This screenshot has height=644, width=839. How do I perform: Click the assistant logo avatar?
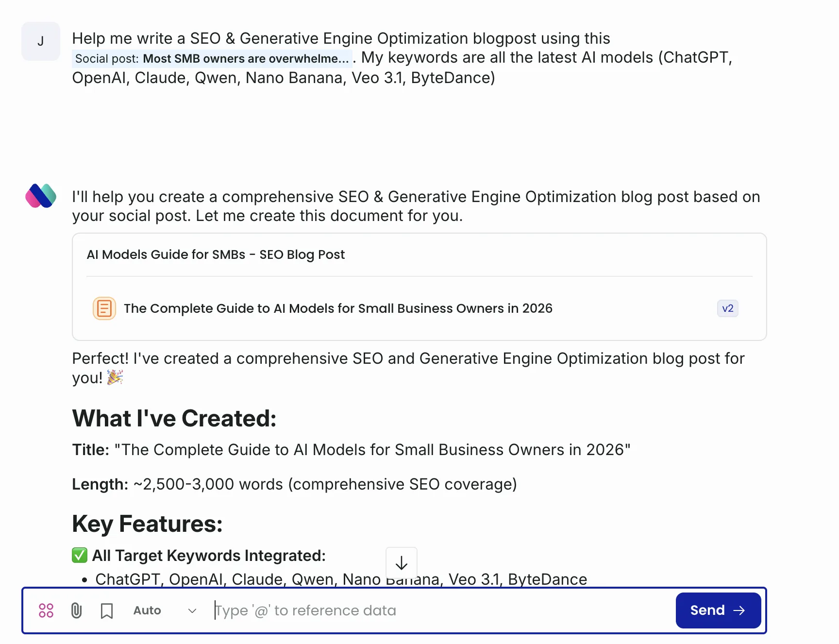pos(41,196)
